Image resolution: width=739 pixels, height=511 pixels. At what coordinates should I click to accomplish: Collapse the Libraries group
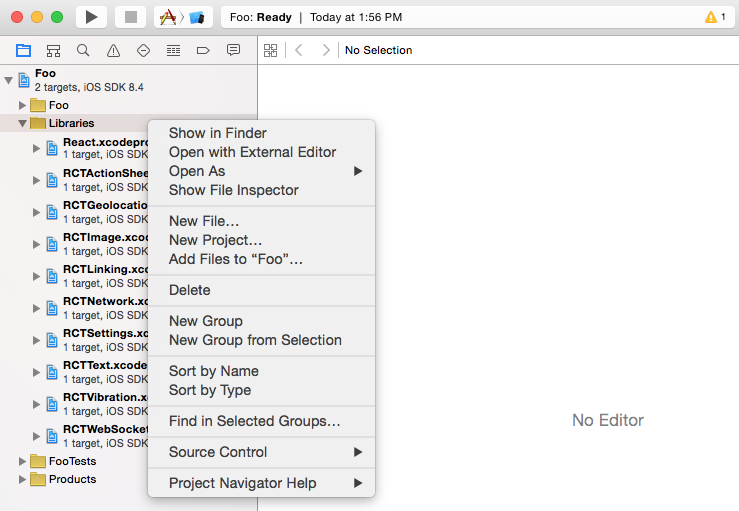click(22, 123)
